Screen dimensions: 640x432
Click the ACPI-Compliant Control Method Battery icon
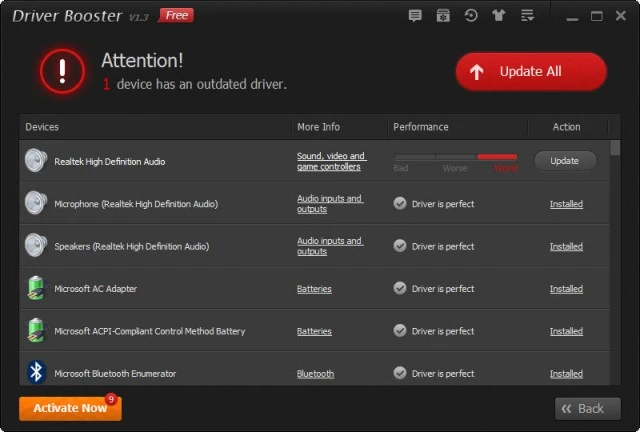coord(36,330)
